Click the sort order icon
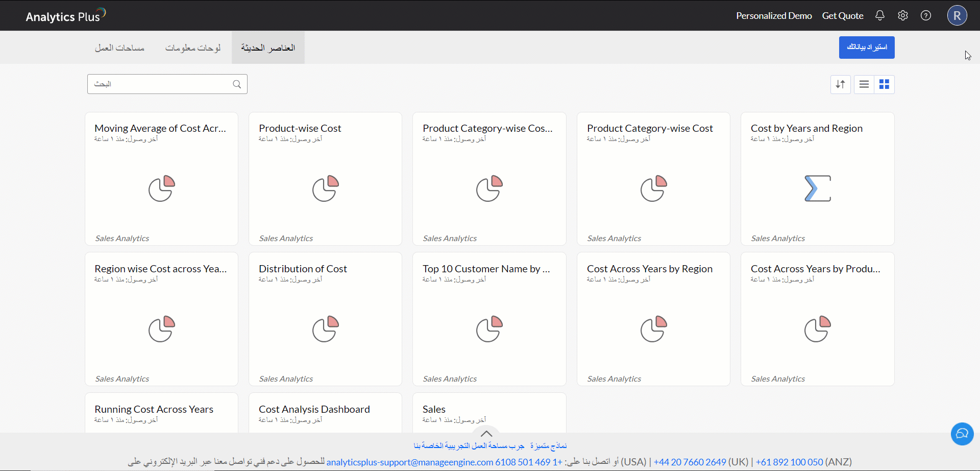 840,84
